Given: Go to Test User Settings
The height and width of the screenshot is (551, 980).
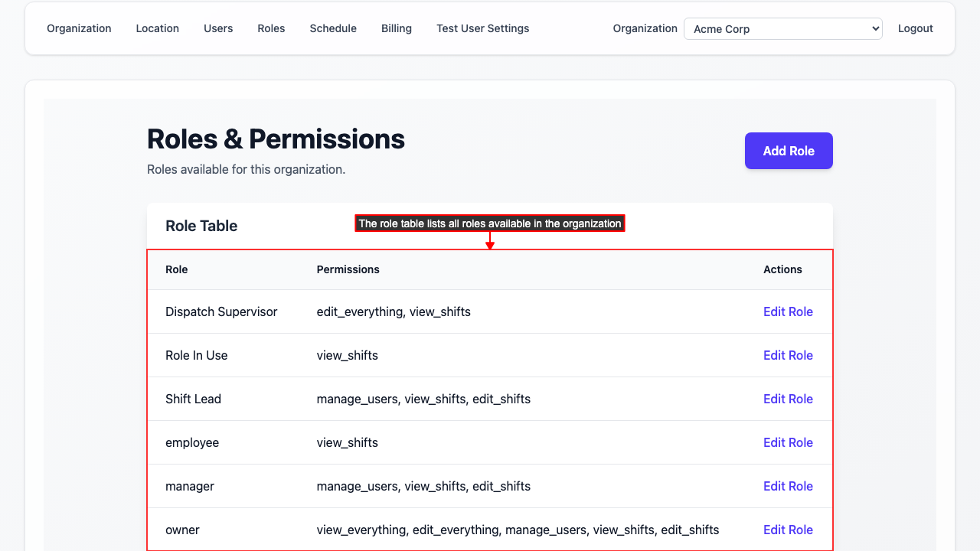Looking at the screenshot, I should 482,28.
